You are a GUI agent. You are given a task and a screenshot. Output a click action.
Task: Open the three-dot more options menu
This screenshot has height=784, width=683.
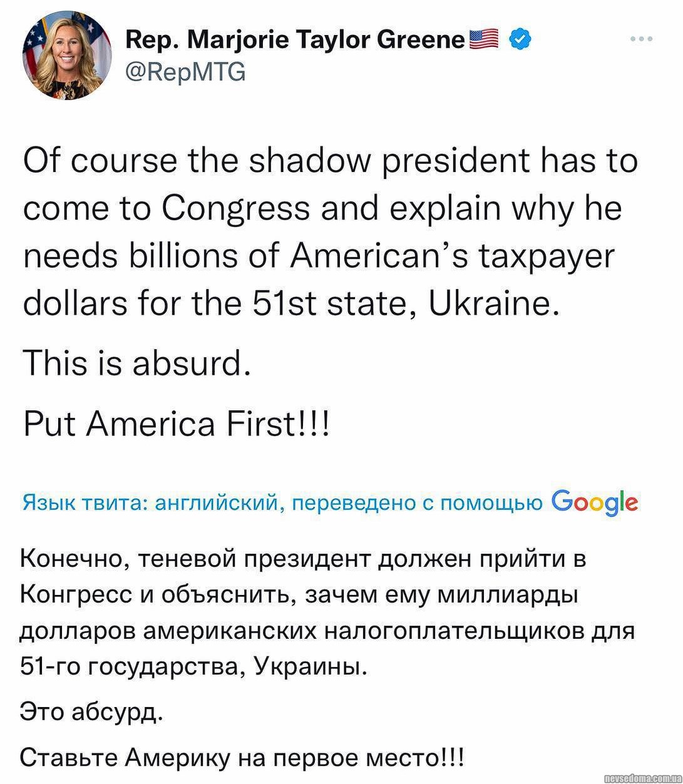(642, 39)
